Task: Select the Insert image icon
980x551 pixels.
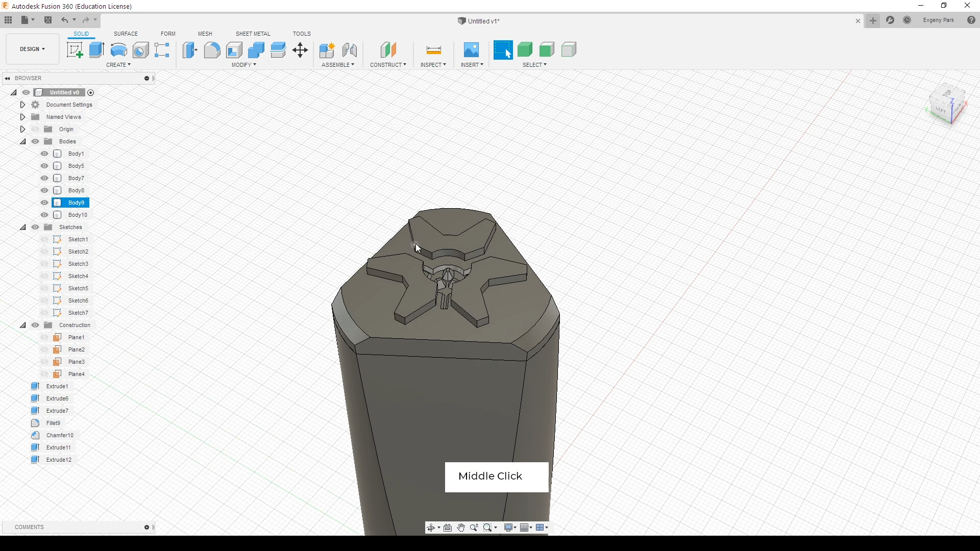Action: (471, 50)
